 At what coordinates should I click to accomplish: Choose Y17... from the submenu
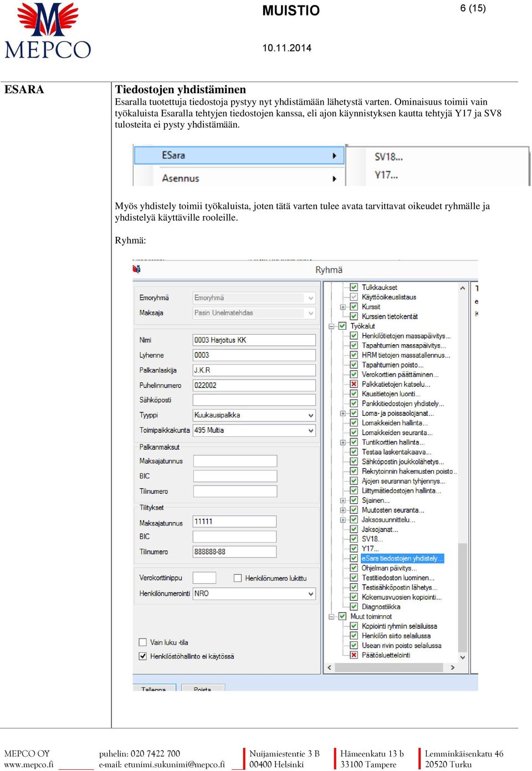[386, 175]
